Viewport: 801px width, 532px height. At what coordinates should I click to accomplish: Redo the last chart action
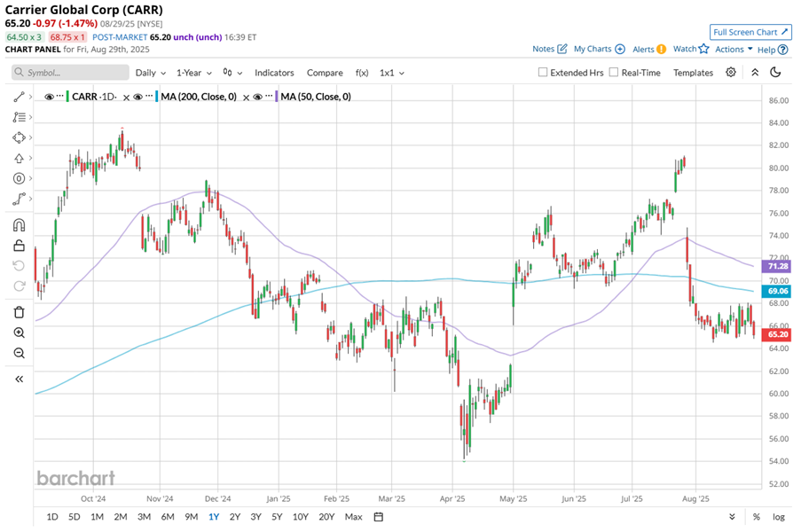19,286
